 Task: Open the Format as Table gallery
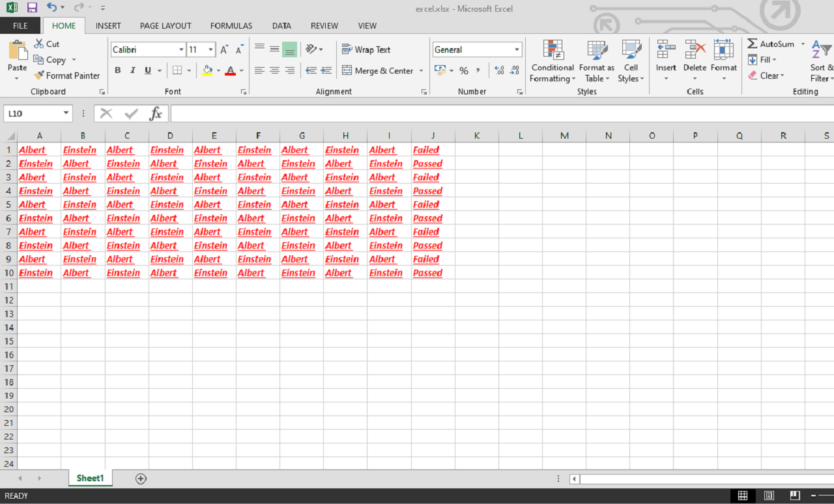(597, 61)
